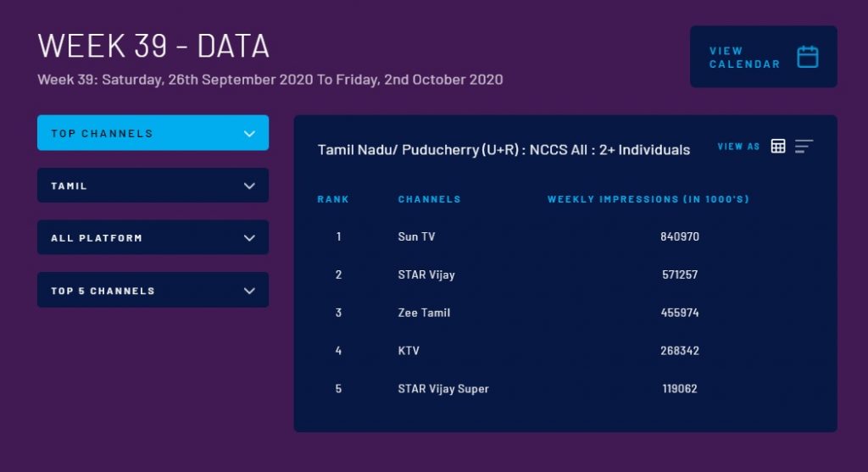Click the All Platform chevron arrow
This screenshot has height=472, width=868.
coord(249,238)
